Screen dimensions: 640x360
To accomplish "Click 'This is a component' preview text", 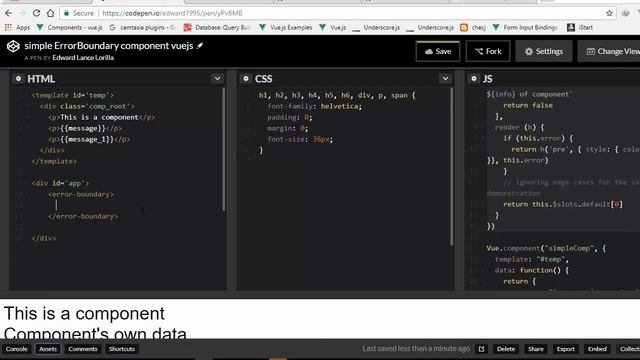I will pyautogui.click(x=84, y=313).
